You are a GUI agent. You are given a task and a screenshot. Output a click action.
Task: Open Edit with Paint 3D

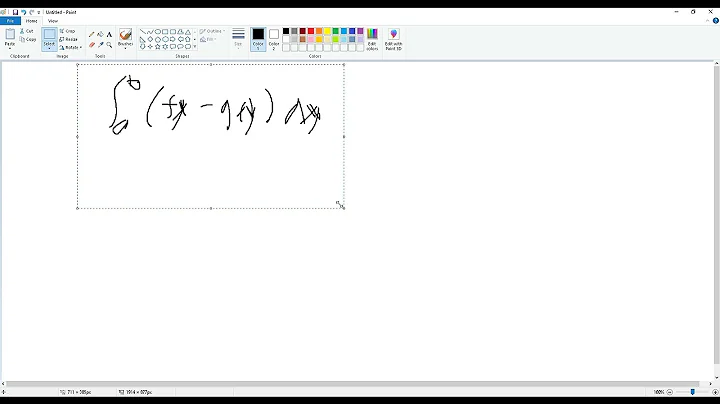(394, 39)
